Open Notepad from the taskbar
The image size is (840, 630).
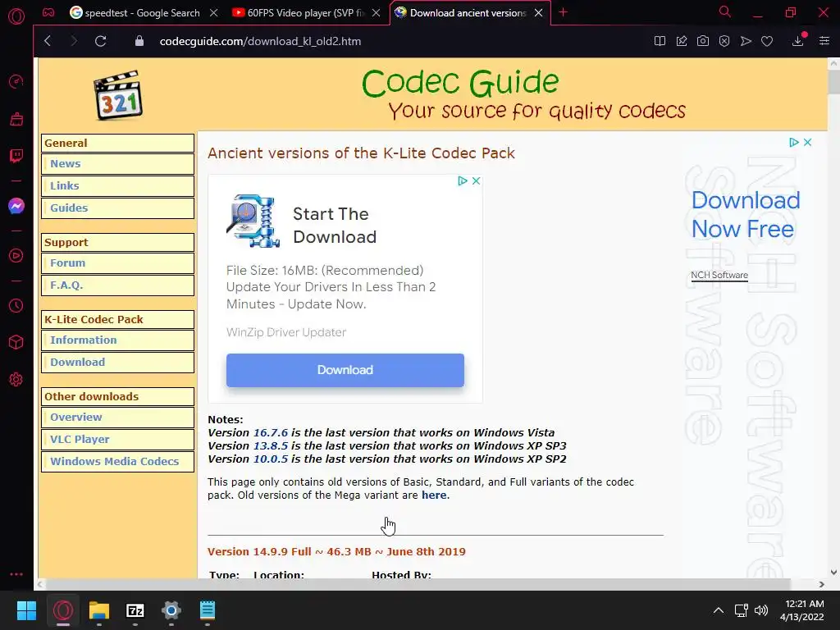[208, 610]
